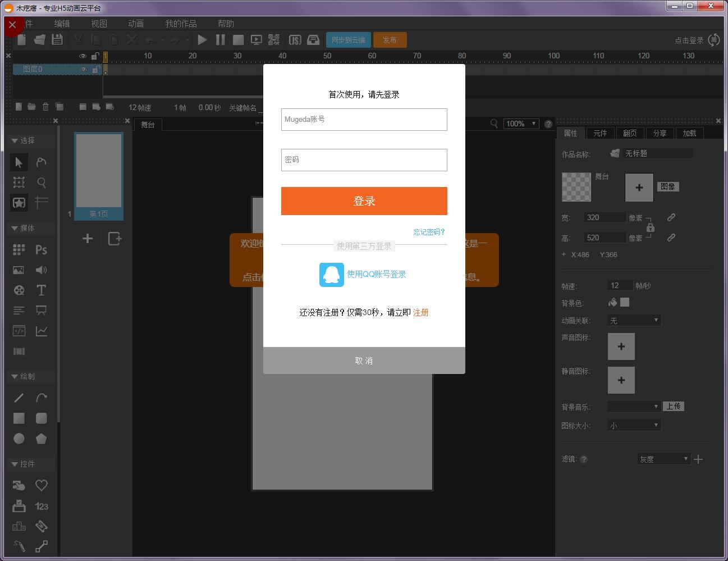Click the 背景色 color swatch

click(625, 303)
